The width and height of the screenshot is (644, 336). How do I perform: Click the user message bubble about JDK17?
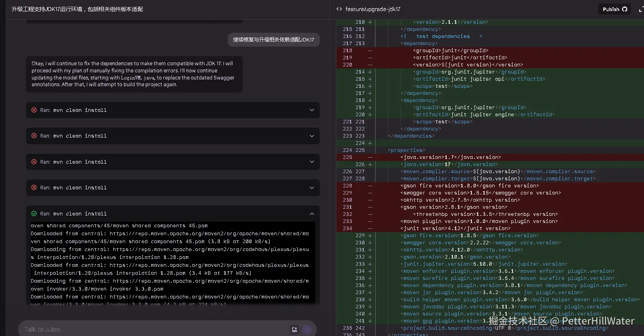pos(274,40)
